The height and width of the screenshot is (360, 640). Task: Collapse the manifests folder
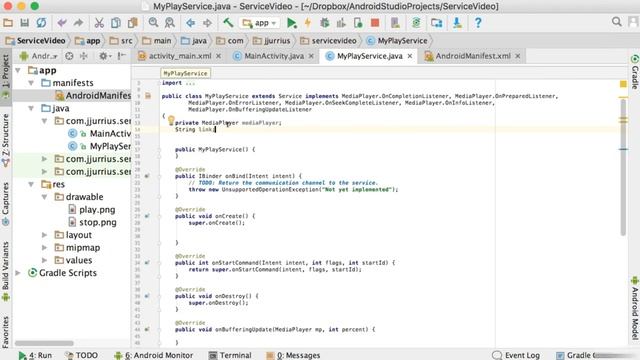31,83
